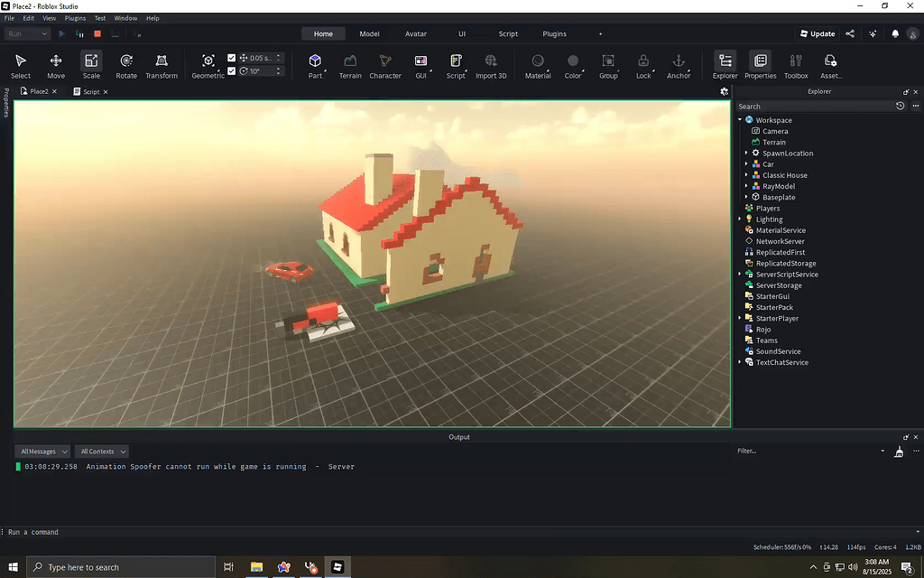
Task: Open the Plugins menu
Action: 75,17
